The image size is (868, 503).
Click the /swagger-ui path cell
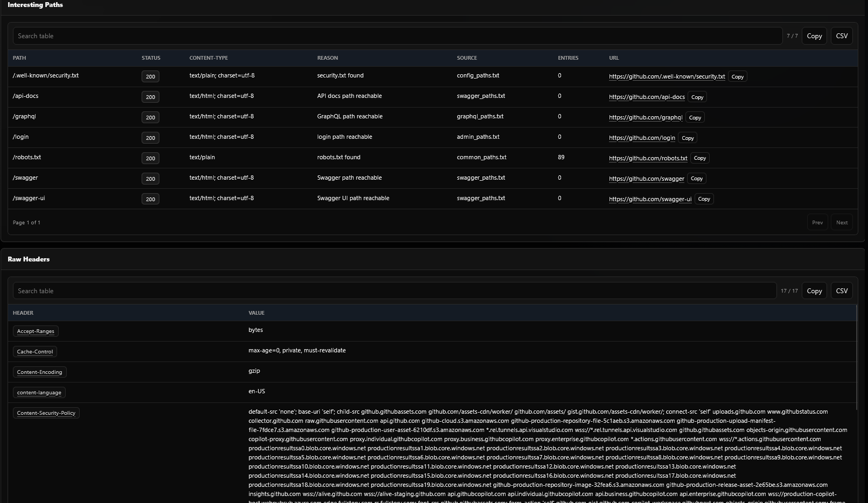coord(29,199)
